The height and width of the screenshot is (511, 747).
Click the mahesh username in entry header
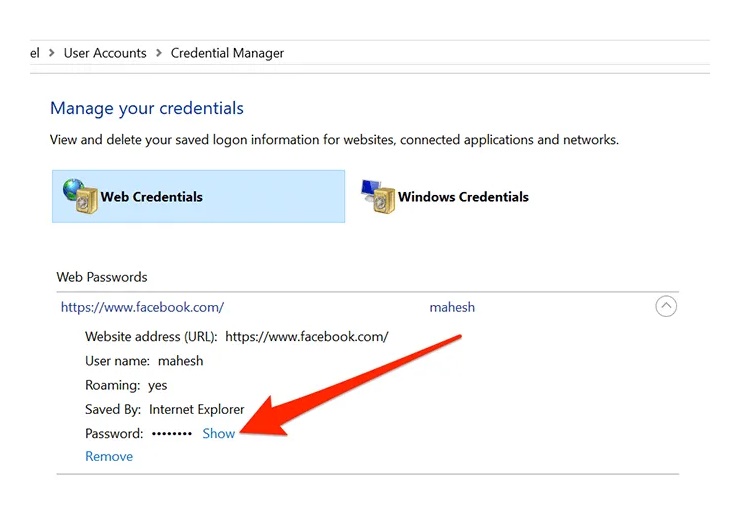click(452, 307)
